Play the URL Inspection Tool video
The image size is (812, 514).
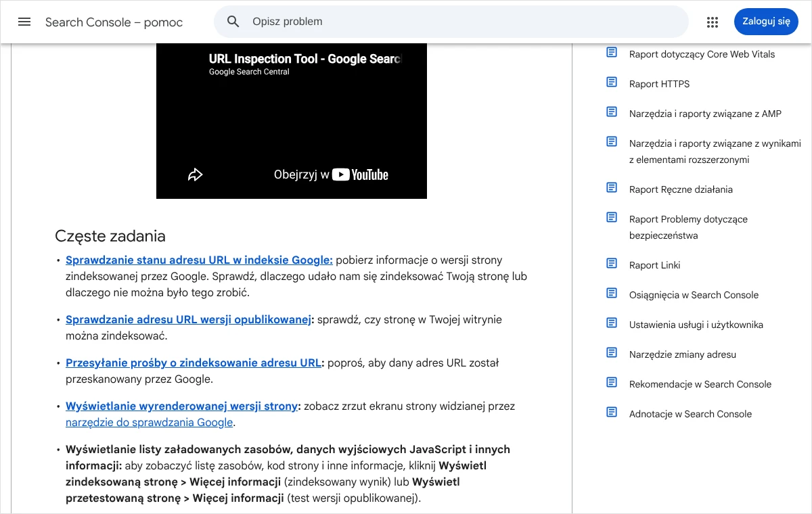click(x=292, y=122)
